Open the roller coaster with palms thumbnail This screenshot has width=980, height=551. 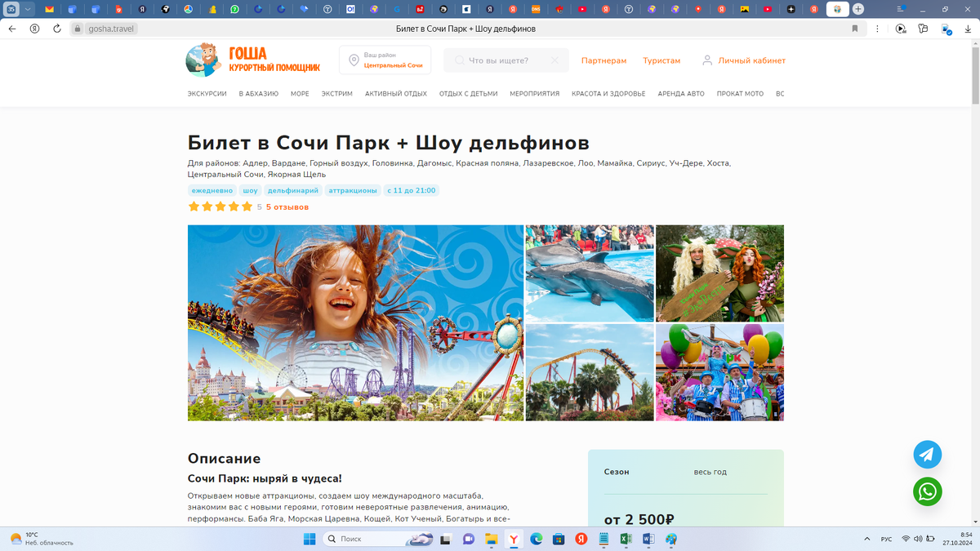(590, 372)
